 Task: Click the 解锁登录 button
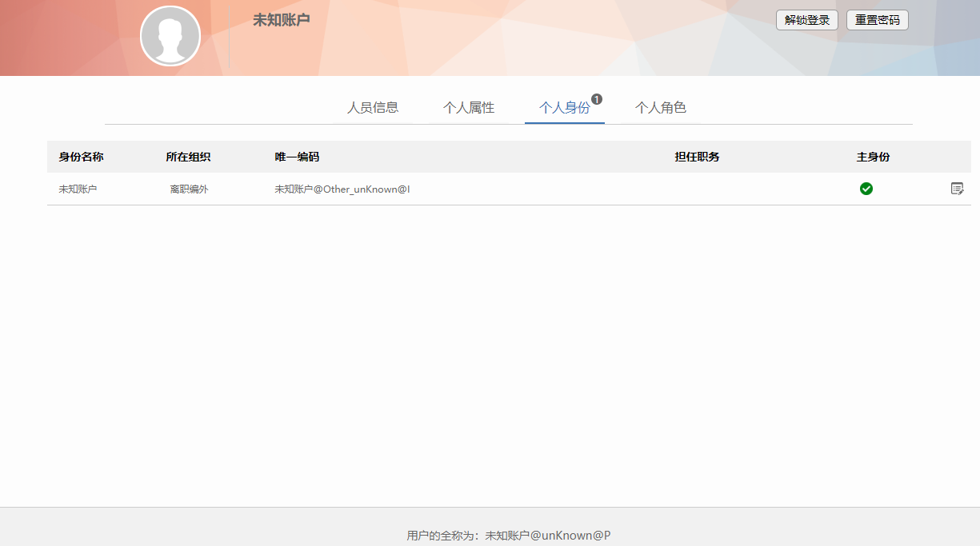(x=806, y=20)
